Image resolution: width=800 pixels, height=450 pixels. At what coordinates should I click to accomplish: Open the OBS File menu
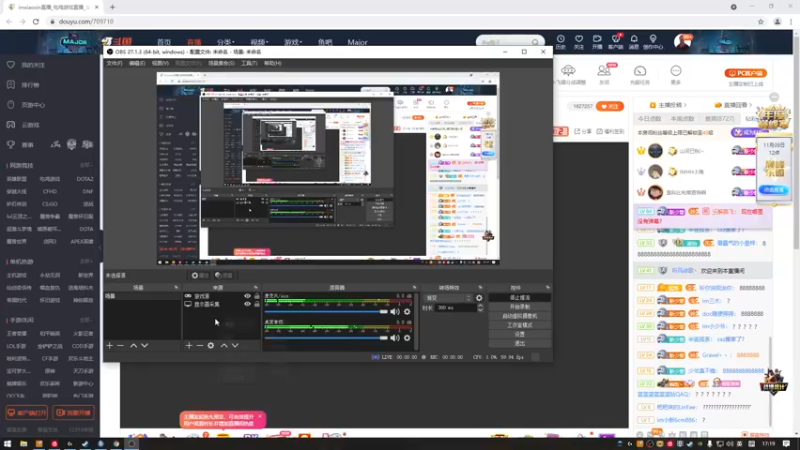pos(114,63)
